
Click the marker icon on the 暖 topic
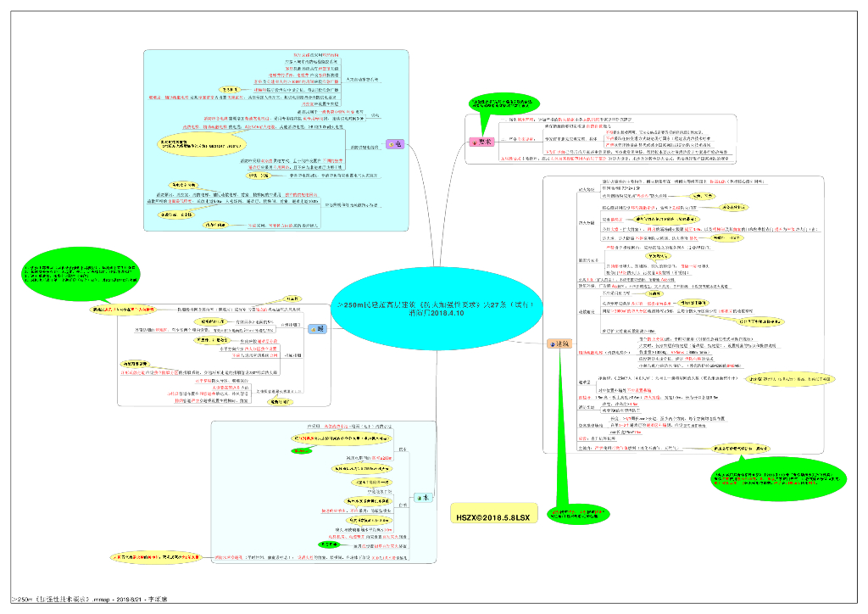coord(314,329)
